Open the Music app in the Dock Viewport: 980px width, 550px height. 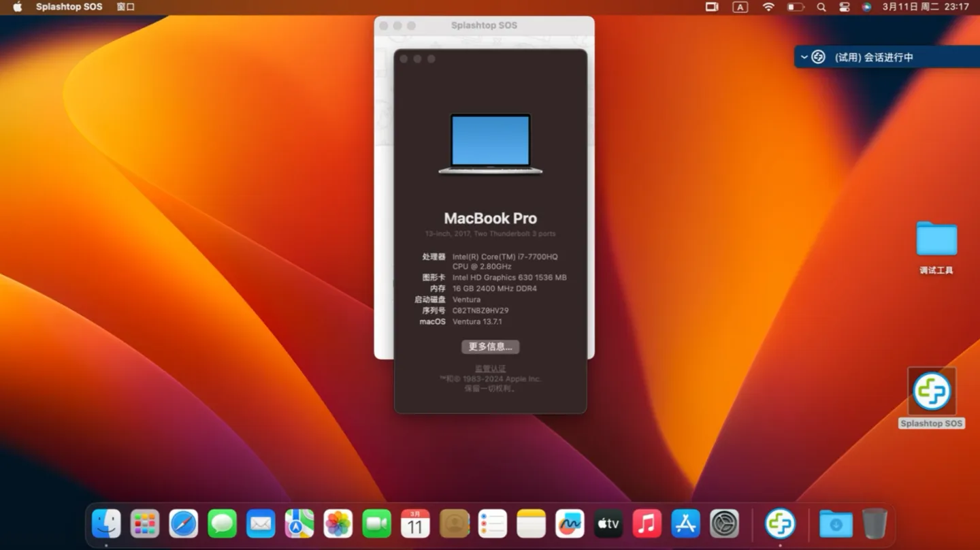point(647,524)
